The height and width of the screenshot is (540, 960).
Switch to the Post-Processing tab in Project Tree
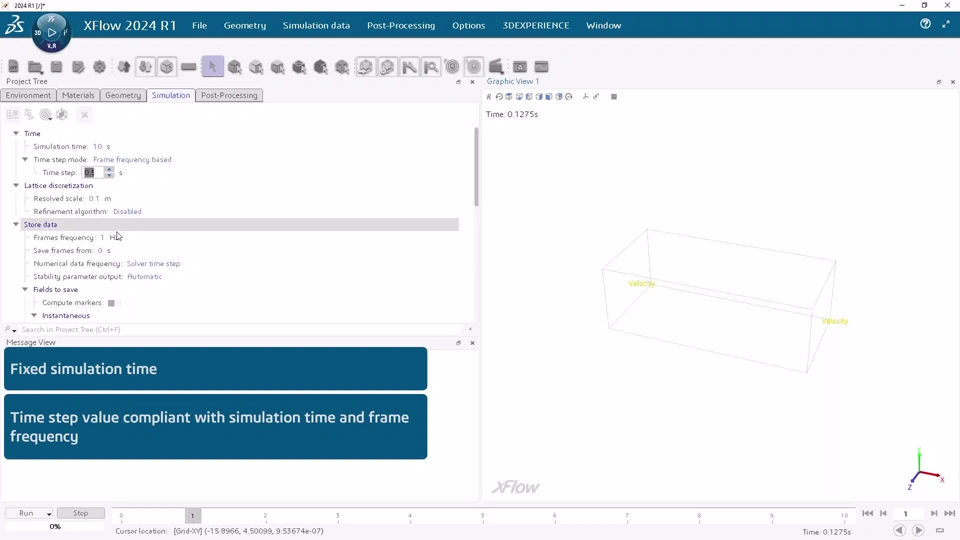[229, 96]
